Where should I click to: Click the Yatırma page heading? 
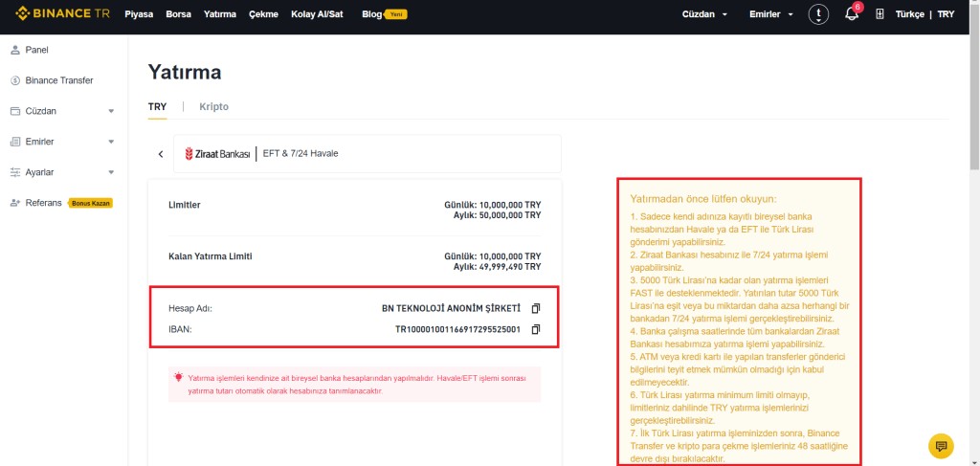point(185,73)
